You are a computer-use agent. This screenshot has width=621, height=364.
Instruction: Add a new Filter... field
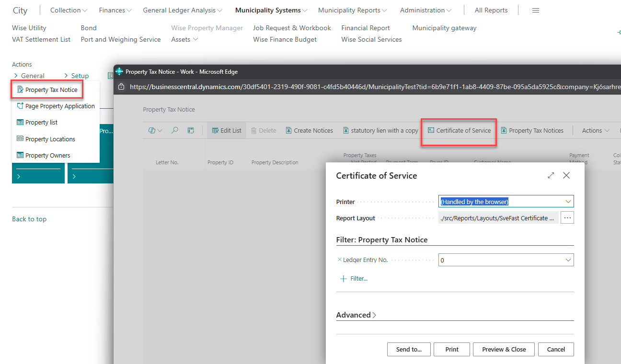point(354,278)
